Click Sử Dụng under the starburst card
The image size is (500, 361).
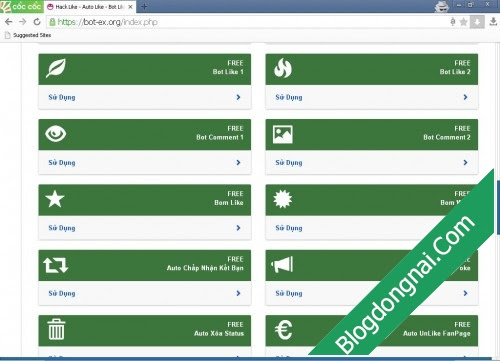289,228
